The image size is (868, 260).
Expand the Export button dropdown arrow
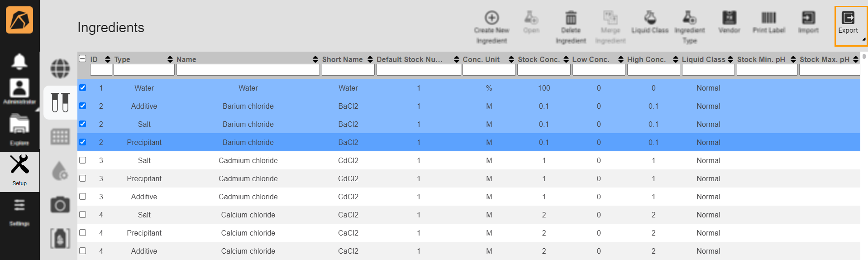(x=863, y=40)
